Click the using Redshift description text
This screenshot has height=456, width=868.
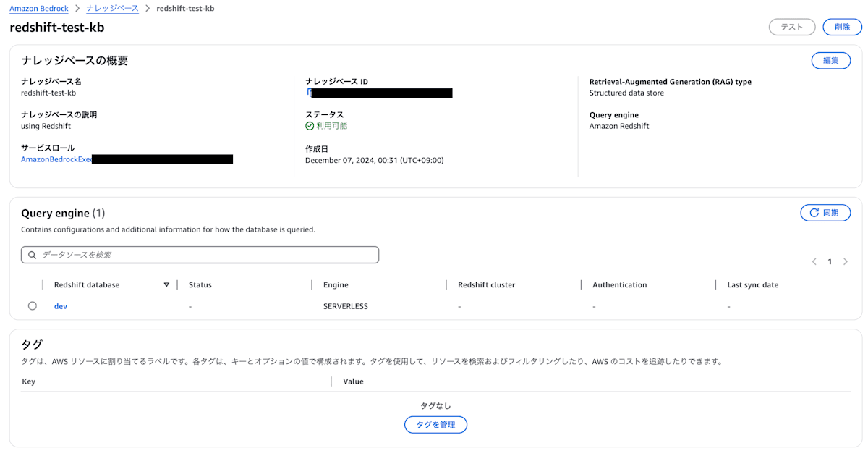click(46, 126)
